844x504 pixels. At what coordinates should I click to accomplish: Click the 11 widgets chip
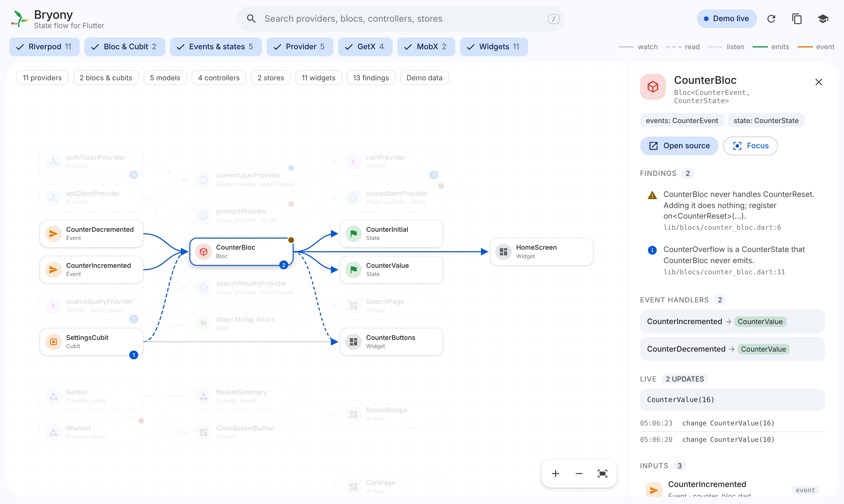(319, 78)
